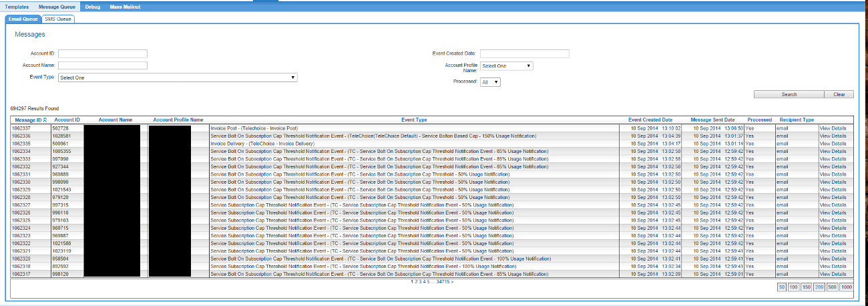Click the Account ID input field
The width and height of the screenshot is (868, 306).
click(103, 53)
